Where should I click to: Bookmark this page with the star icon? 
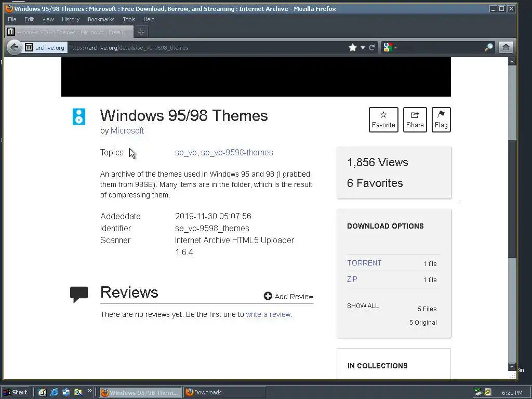pos(353,47)
